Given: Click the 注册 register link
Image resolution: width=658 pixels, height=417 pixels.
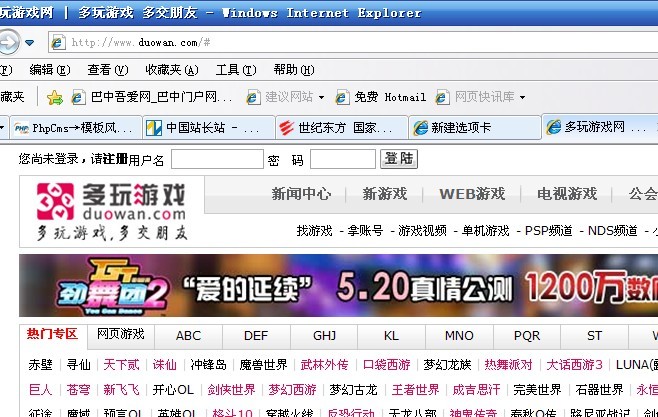Looking at the screenshot, I should (x=115, y=159).
